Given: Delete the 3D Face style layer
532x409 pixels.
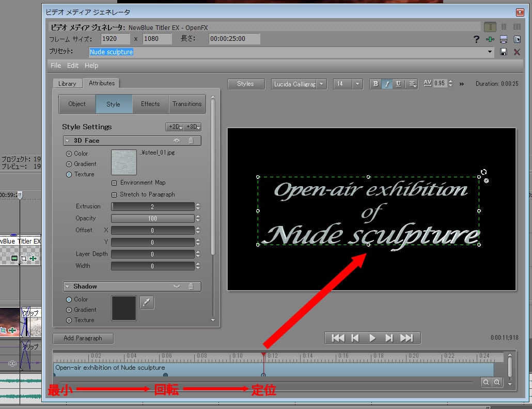Looking at the screenshot, I should coord(191,141).
